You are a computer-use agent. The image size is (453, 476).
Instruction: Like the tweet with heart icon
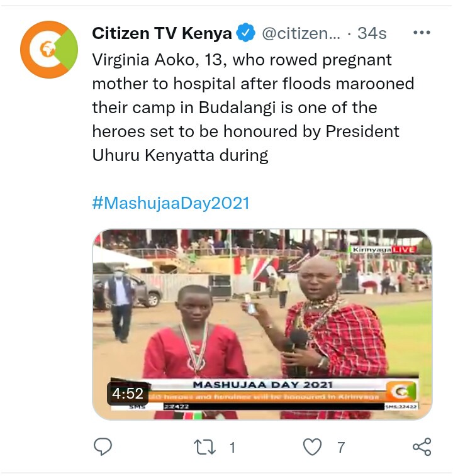click(312, 447)
